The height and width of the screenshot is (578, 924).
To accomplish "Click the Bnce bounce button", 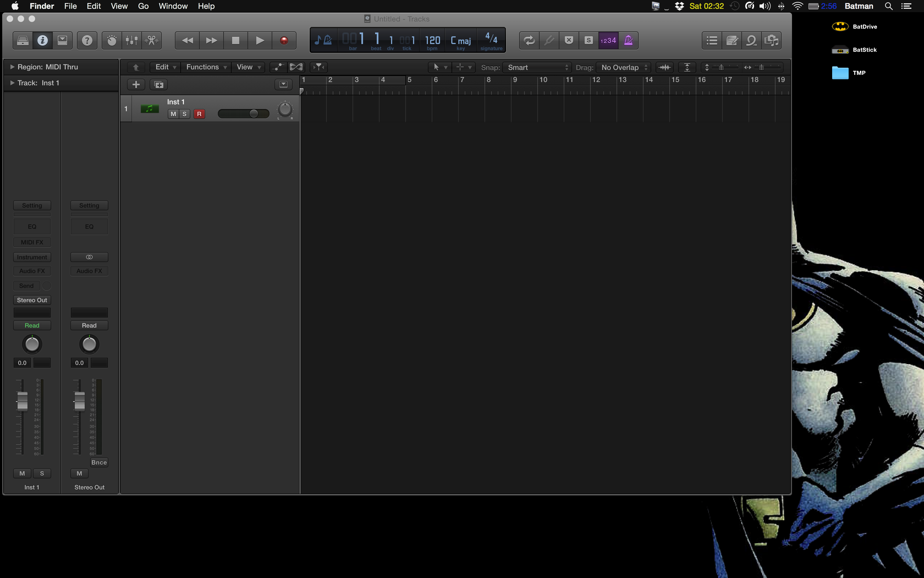I will [99, 463].
